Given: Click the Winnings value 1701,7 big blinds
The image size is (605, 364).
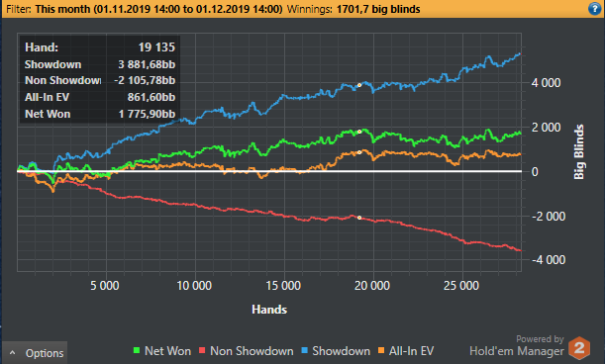Looking at the screenshot, I should point(378,9).
